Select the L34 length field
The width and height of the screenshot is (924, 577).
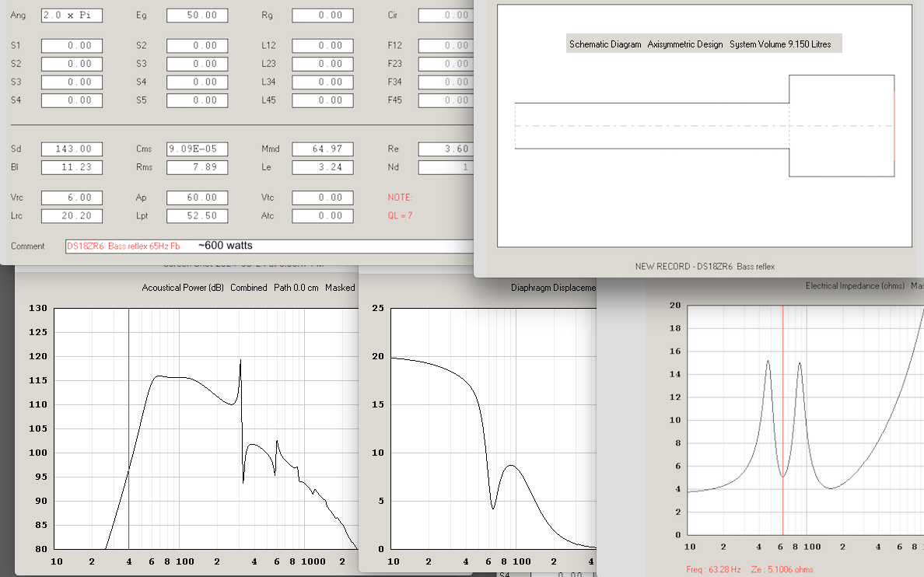[x=323, y=82]
